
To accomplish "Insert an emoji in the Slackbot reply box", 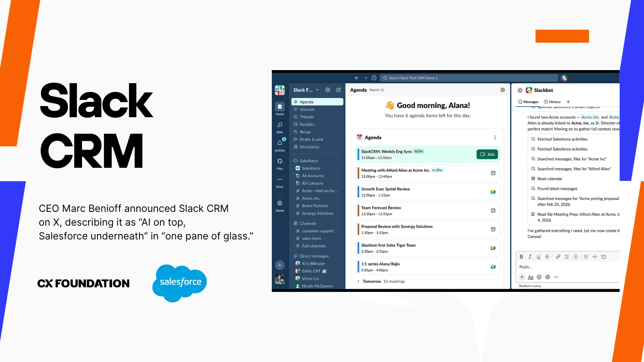I will (x=539, y=277).
